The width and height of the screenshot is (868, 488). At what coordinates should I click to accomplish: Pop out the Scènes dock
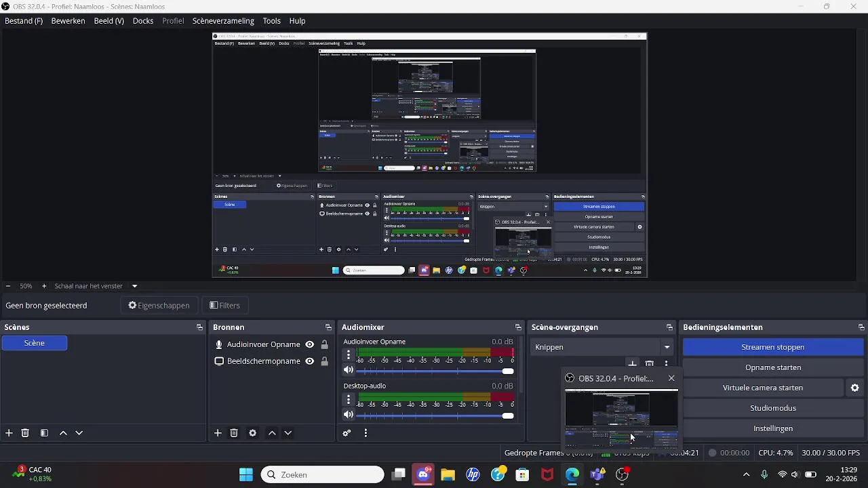tap(199, 327)
